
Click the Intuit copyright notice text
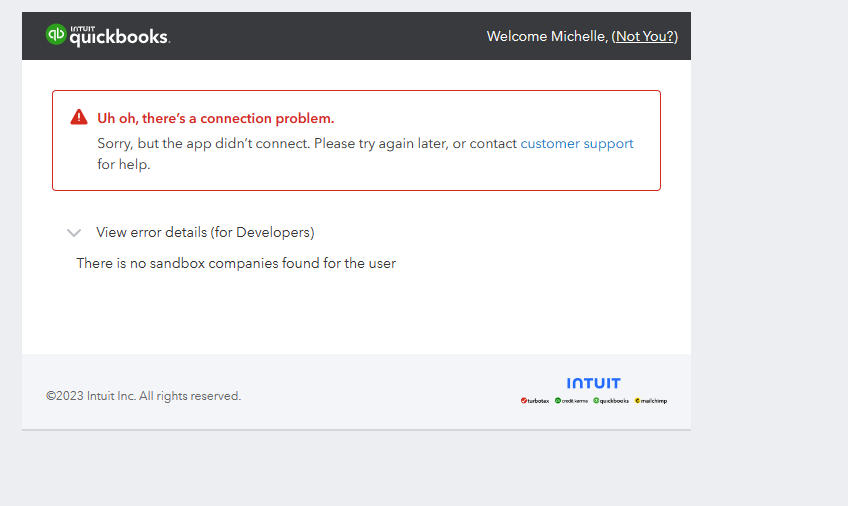pos(143,396)
